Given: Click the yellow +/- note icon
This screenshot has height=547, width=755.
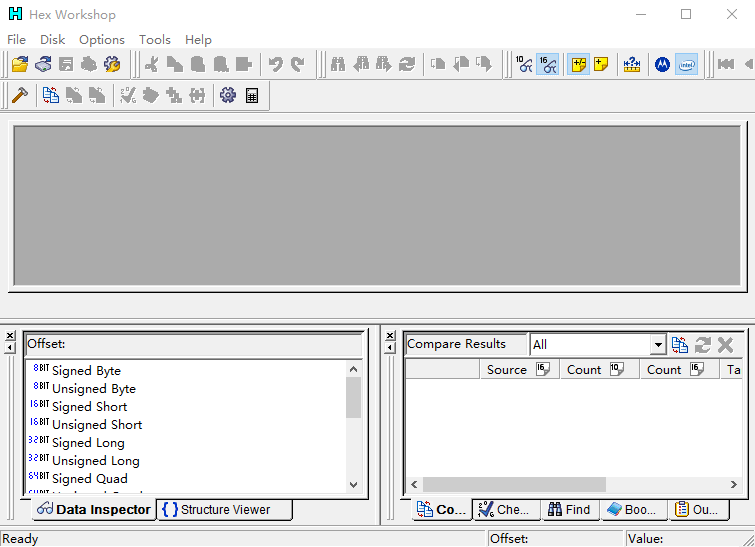Looking at the screenshot, I should 578,64.
